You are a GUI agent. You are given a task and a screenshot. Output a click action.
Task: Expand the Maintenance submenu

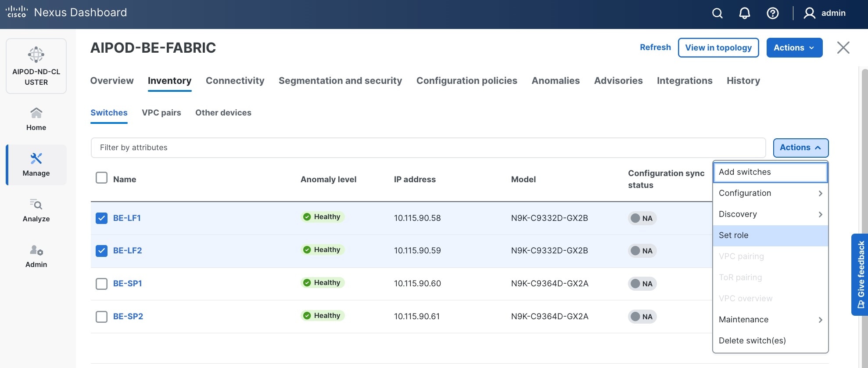770,320
